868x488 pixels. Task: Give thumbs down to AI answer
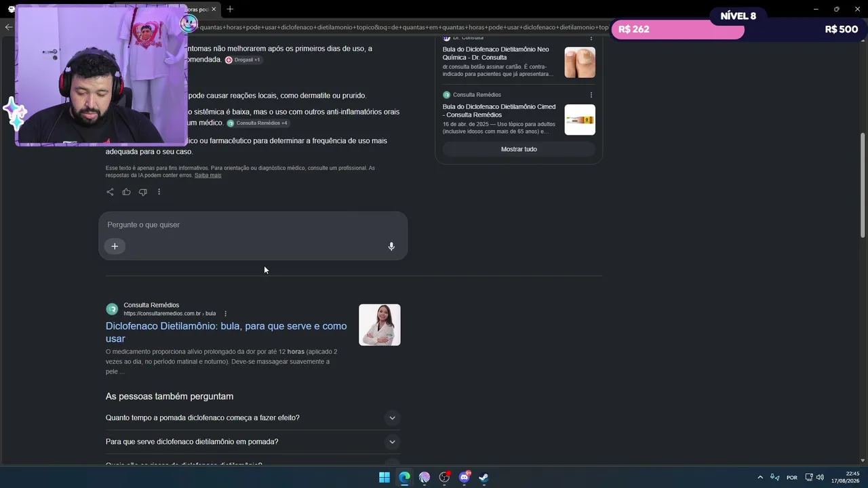coord(142,192)
